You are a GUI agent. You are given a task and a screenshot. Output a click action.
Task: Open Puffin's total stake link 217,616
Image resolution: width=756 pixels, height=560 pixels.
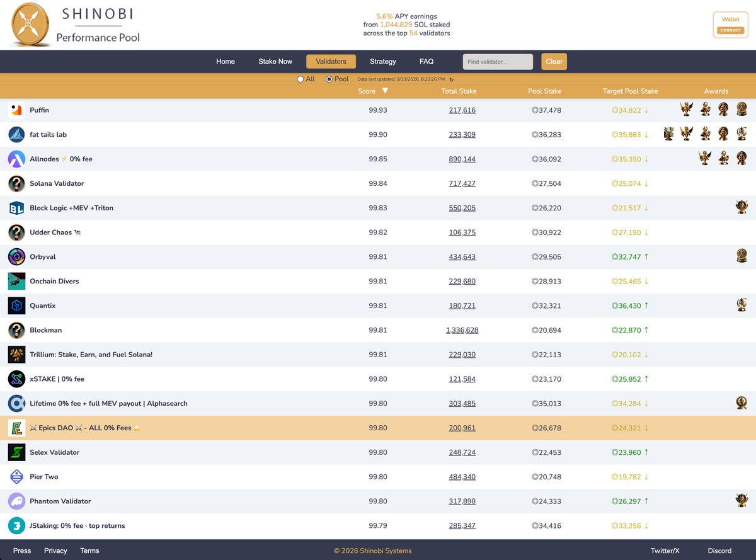click(462, 110)
